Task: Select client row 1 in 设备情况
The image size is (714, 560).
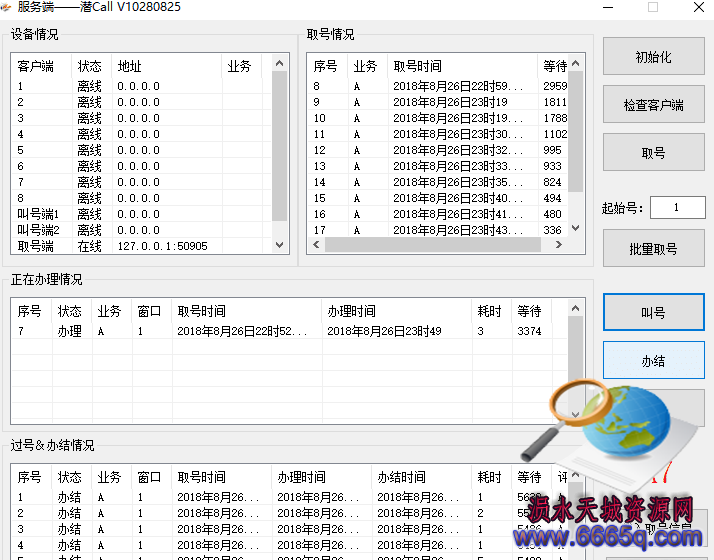Action: (141, 86)
